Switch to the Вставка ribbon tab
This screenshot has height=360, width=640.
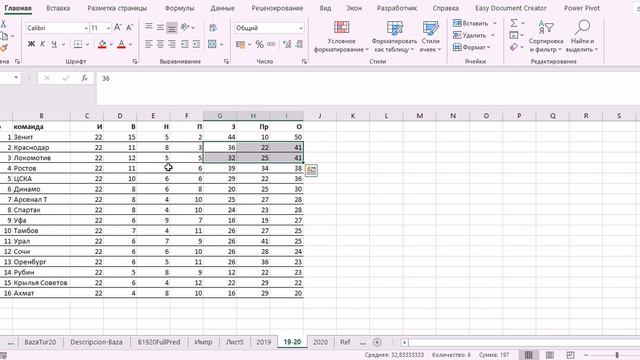coord(58,8)
